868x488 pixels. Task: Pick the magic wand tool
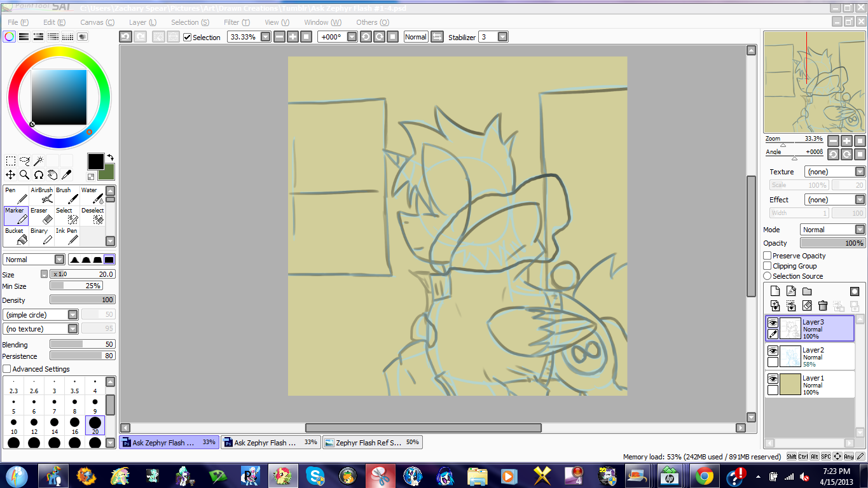(x=39, y=161)
